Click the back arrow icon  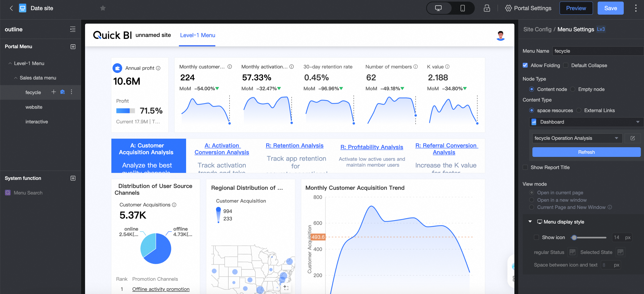11,8
